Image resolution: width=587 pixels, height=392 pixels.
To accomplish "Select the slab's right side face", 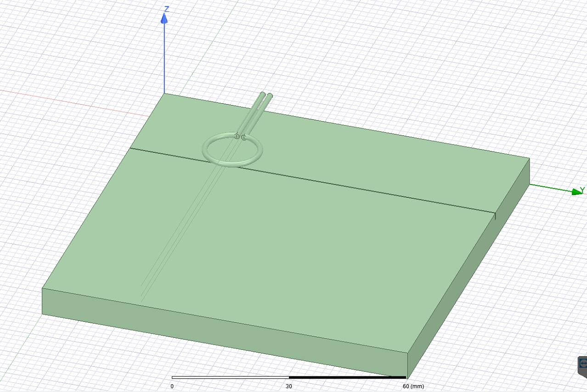I will tap(468, 269).
